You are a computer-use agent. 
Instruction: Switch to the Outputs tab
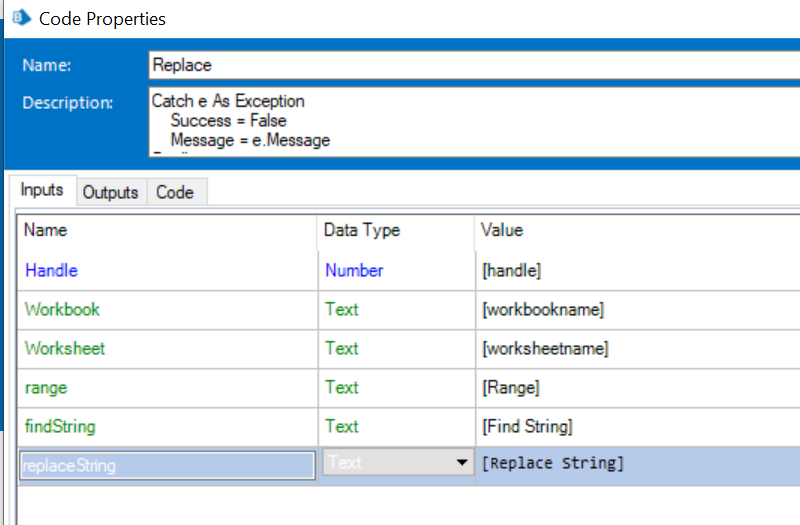(x=110, y=192)
